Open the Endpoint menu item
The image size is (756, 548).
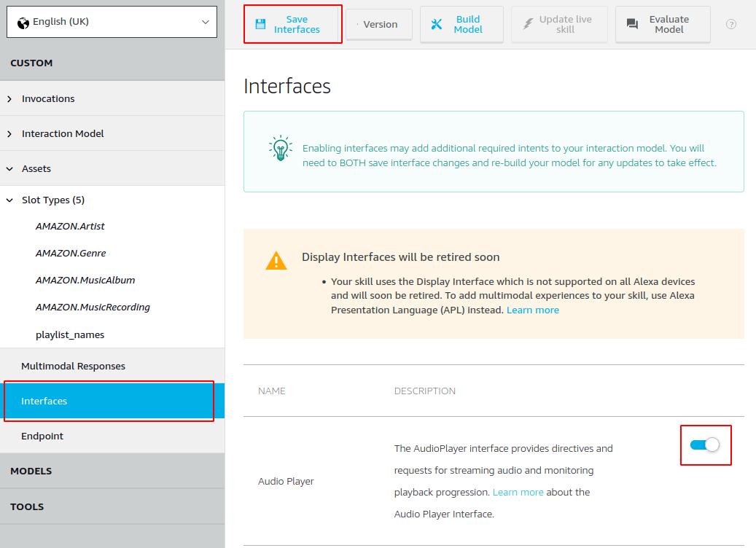pos(42,436)
